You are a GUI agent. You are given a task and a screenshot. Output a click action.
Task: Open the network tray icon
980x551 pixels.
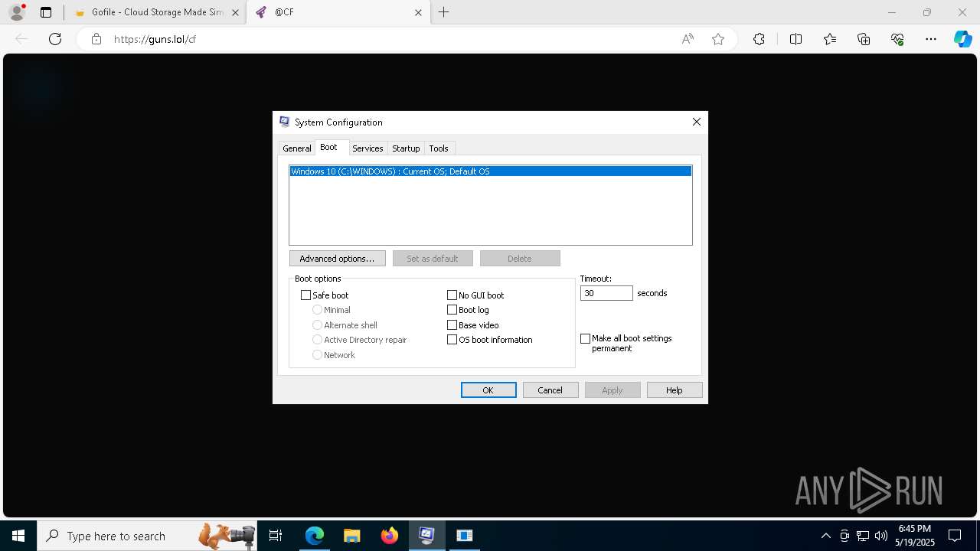(x=863, y=536)
